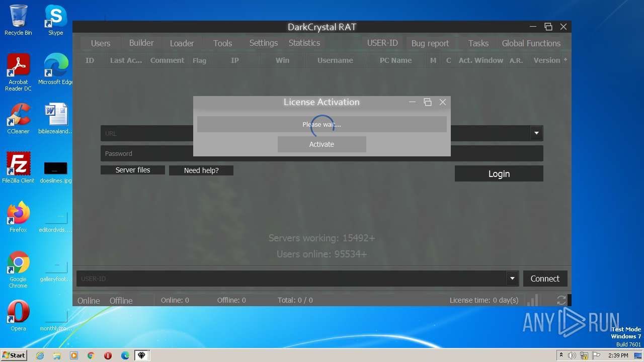Click the clock in the system tray

pyautogui.click(x=618, y=355)
